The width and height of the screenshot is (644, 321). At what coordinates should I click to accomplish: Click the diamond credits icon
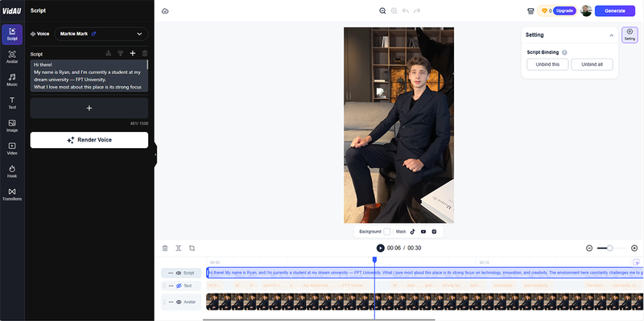(545, 11)
